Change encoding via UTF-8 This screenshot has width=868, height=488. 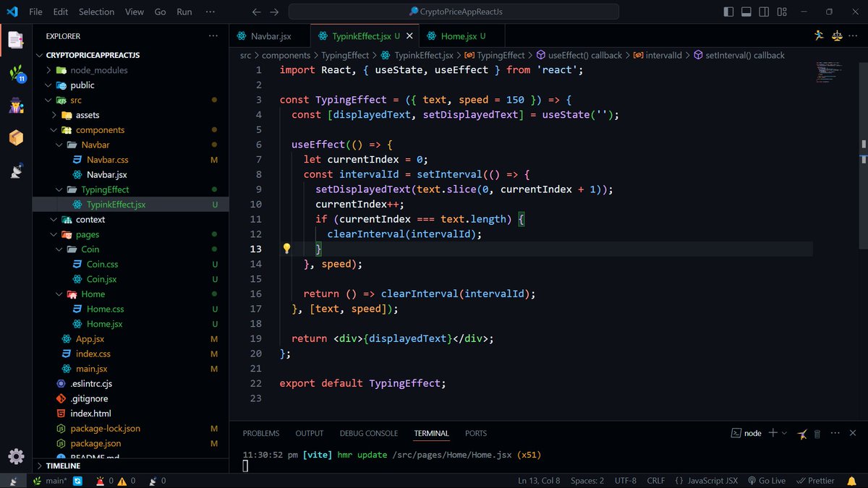(x=625, y=481)
